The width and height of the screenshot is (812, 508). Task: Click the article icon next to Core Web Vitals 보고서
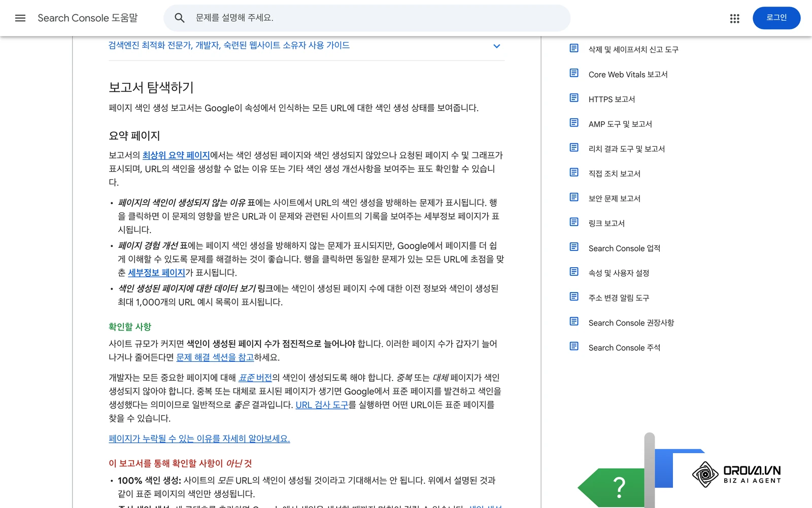[574, 73]
